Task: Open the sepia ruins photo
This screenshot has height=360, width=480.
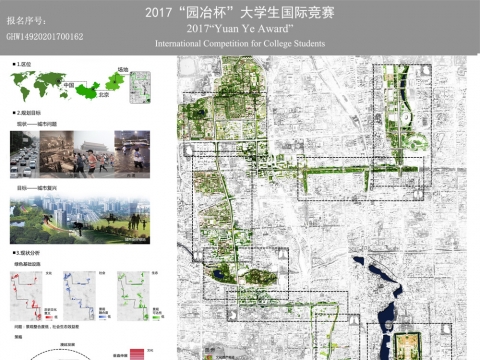Action: pos(56,154)
